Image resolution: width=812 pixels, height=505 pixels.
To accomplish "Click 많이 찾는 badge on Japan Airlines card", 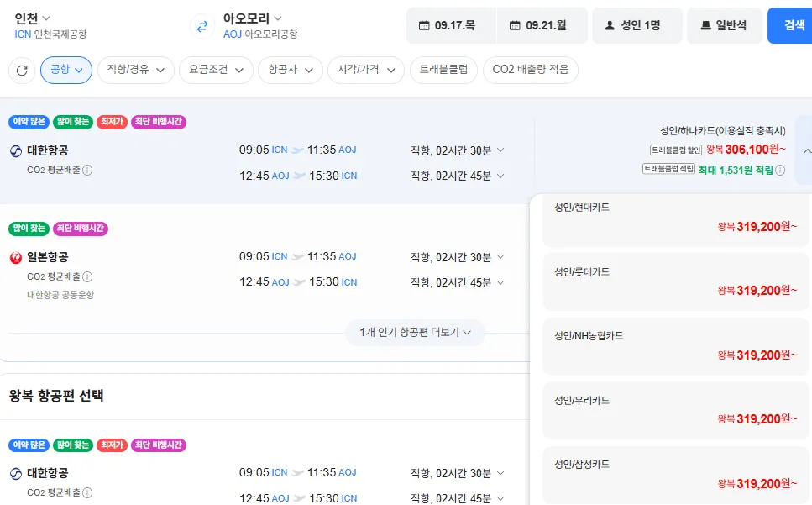I will [29, 229].
